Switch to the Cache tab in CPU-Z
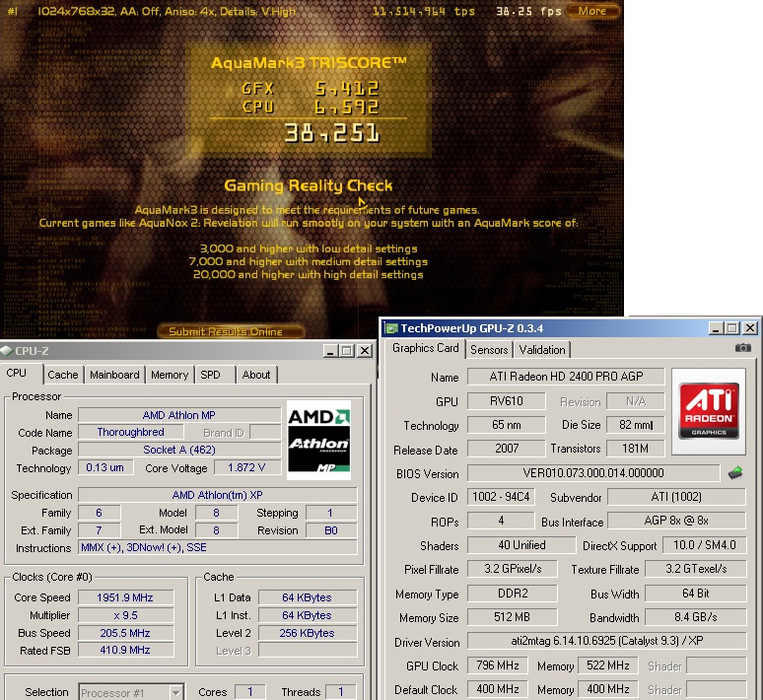The image size is (763, 700). (x=63, y=375)
